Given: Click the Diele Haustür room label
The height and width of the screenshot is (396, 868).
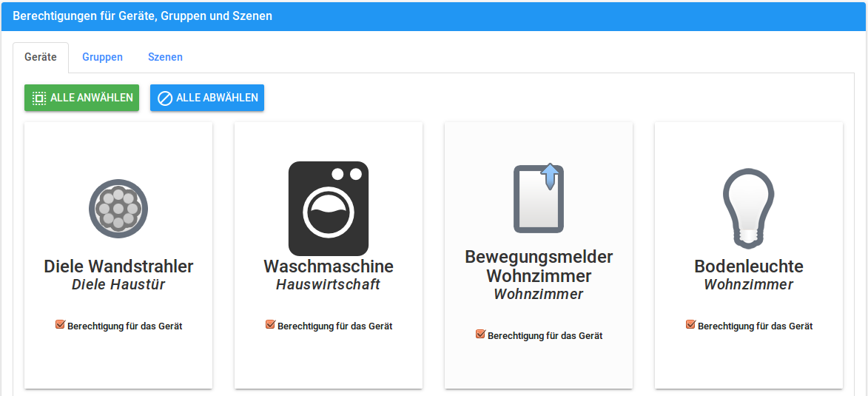Looking at the screenshot, I should 118,284.
